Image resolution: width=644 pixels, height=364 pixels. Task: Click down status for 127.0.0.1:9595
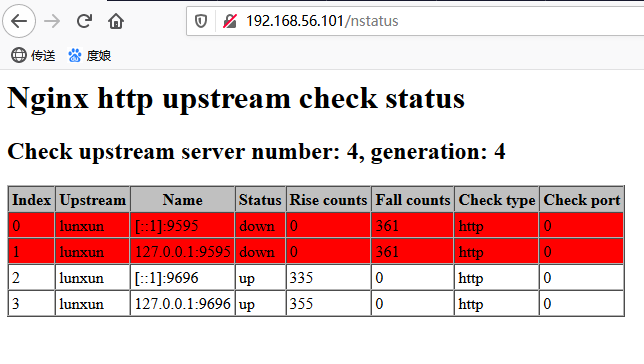(260, 251)
